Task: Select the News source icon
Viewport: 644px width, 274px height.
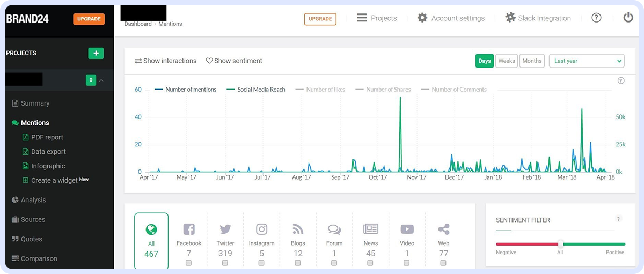Action: click(370, 229)
